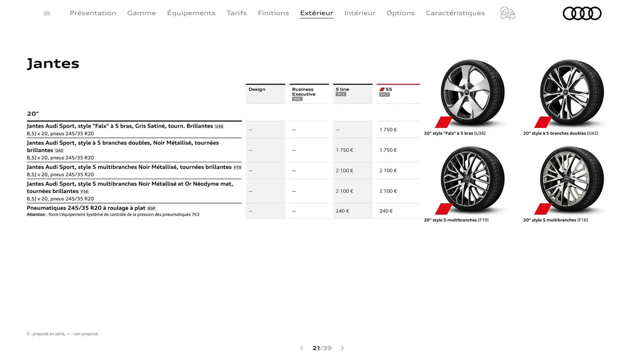644x362 pixels.
Task: Select the red S5 badge icon
Action: [x=382, y=89]
